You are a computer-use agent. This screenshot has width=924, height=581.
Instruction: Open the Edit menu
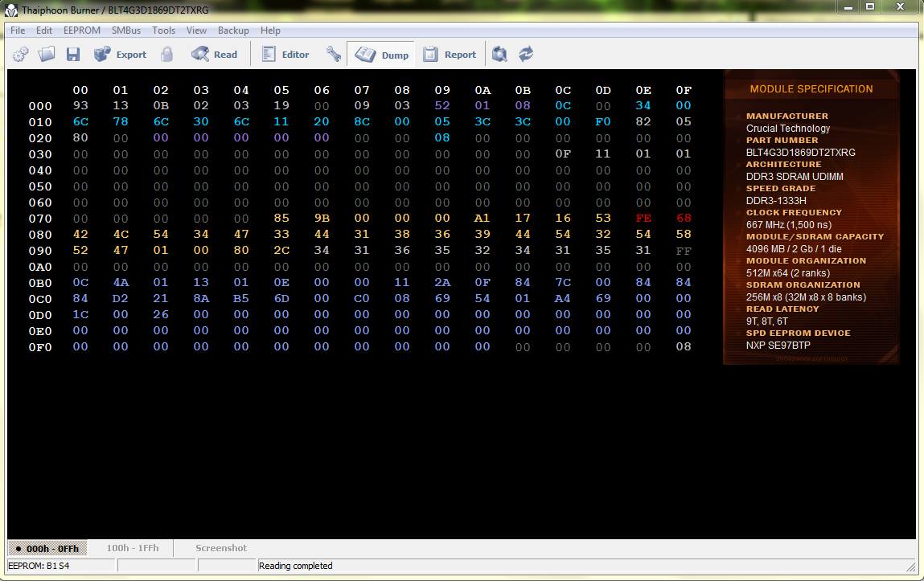pos(44,30)
